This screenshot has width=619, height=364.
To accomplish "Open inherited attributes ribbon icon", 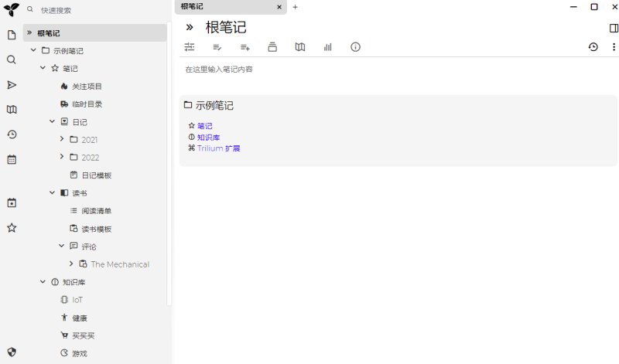I will click(x=245, y=47).
